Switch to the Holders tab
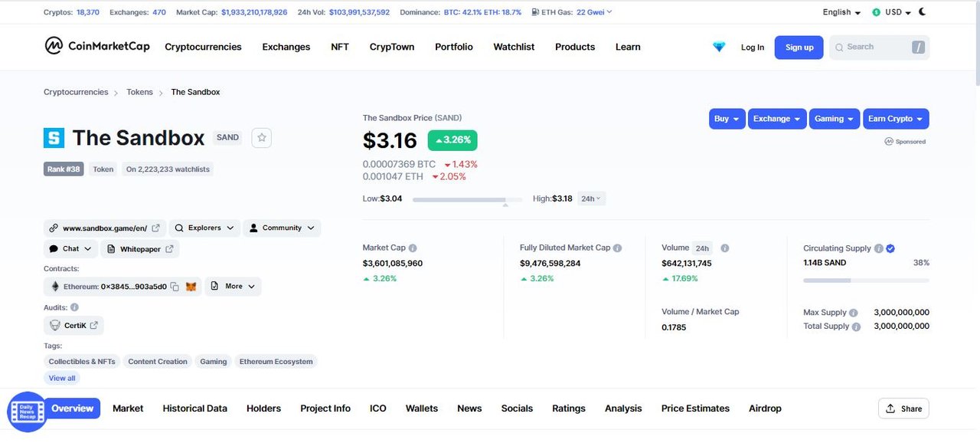980x446 pixels. [264, 408]
